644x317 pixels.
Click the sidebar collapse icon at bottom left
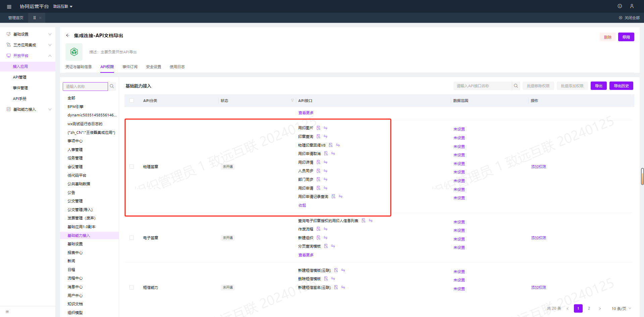coord(7,312)
